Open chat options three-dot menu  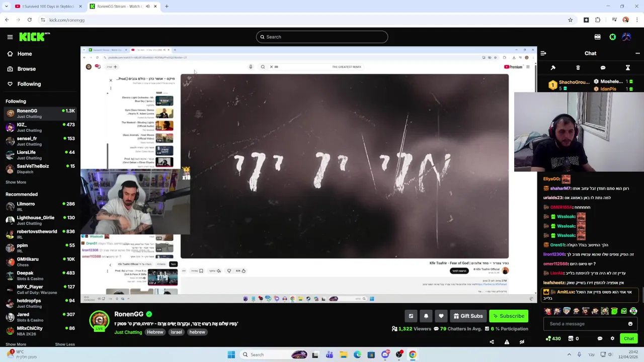pyautogui.click(x=637, y=53)
